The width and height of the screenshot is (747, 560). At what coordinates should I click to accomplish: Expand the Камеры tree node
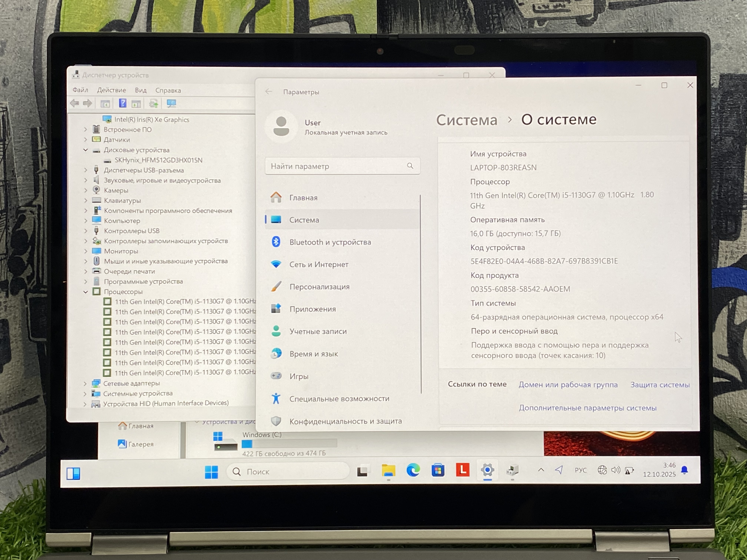85,190
